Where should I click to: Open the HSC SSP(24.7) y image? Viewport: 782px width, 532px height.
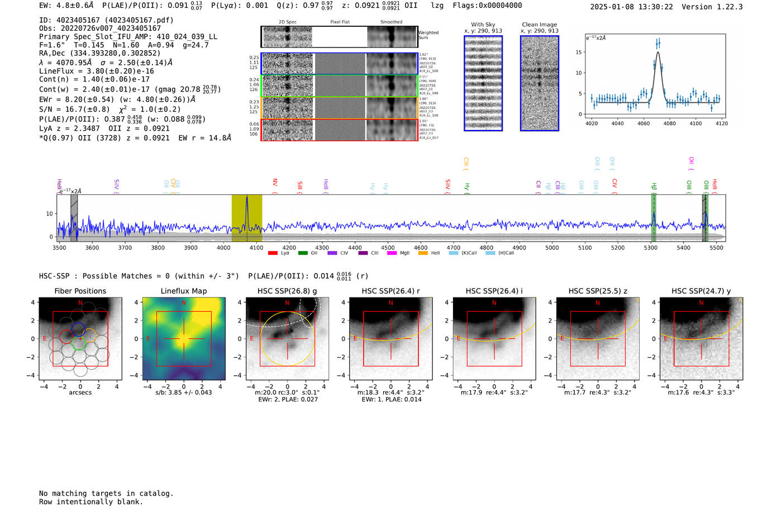tap(701, 339)
